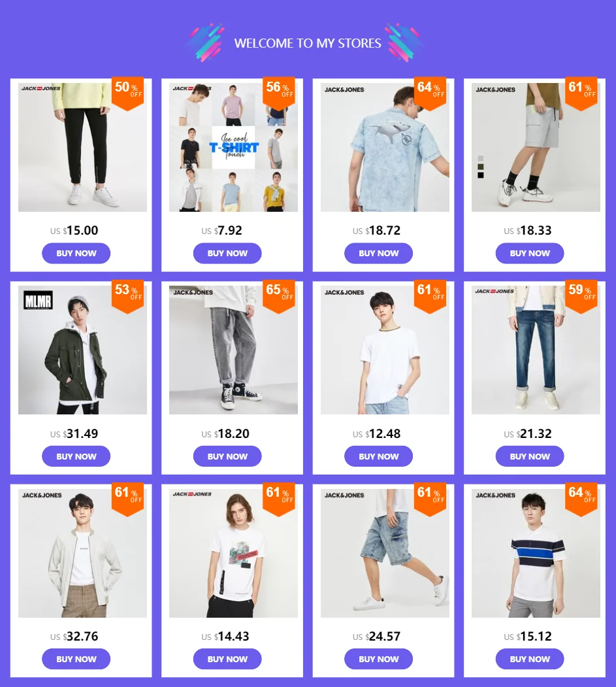Click the 50% off discount badge
The height and width of the screenshot is (687, 616).
127,93
